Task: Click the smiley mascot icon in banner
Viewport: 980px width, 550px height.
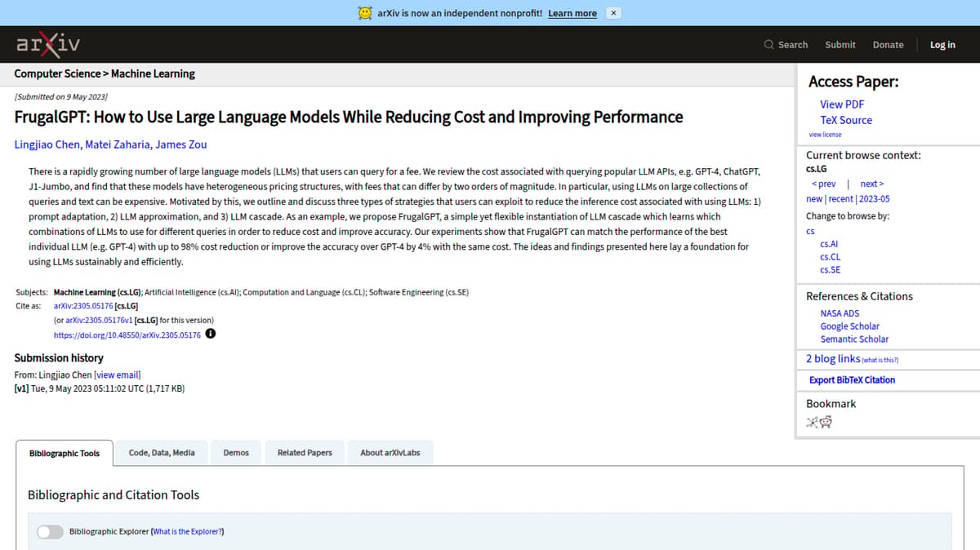Action: click(x=366, y=13)
